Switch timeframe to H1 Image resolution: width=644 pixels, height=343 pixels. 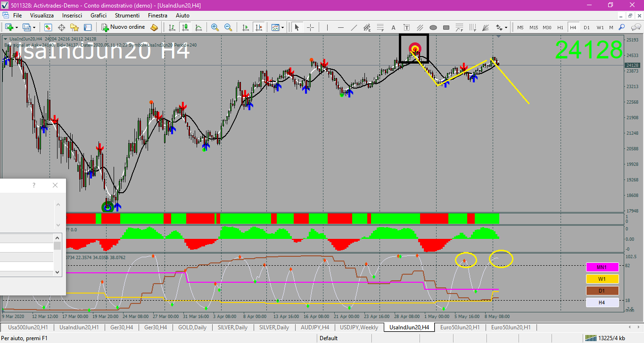pyautogui.click(x=560, y=27)
